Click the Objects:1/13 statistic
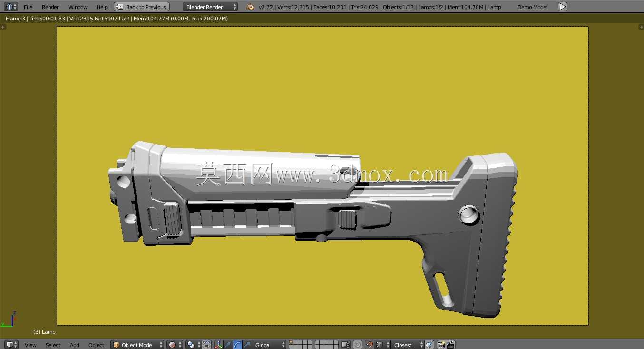 tap(398, 7)
